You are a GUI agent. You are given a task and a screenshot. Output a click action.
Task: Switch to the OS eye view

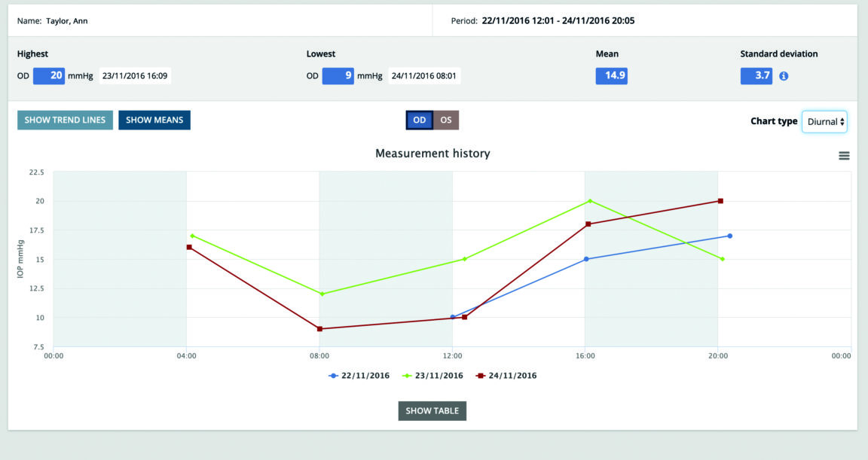pos(446,120)
